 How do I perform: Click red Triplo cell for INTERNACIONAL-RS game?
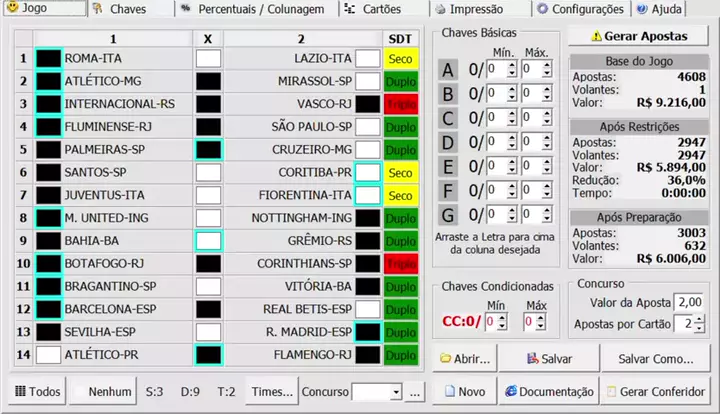tap(400, 104)
